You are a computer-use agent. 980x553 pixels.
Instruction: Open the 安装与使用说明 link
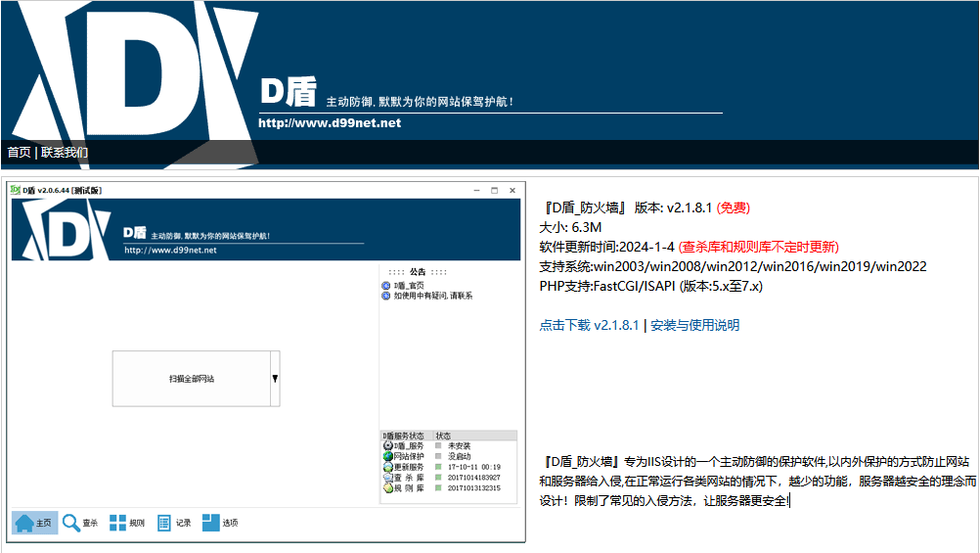pyautogui.click(x=695, y=325)
